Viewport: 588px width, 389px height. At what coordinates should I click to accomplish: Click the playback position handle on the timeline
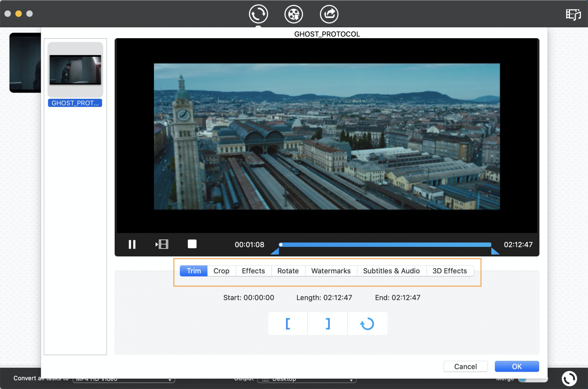click(281, 245)
